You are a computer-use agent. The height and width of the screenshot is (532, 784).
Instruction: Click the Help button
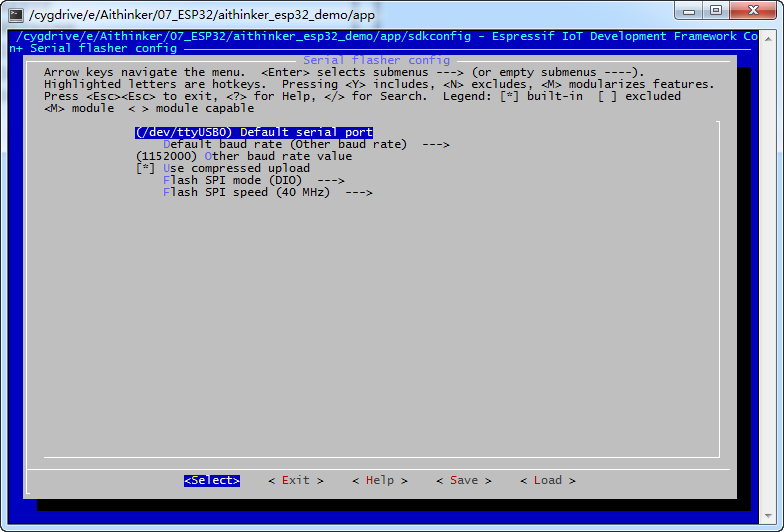point(380,480)
